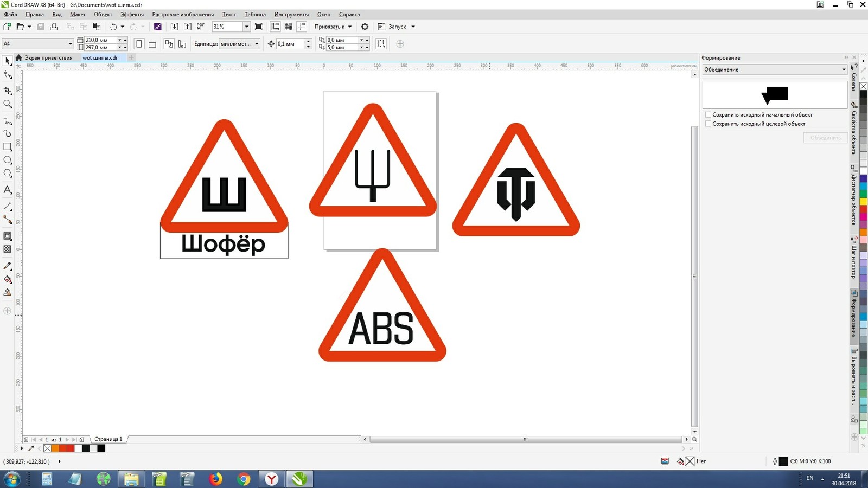
Task: Select the Shape edit tool
Action: pos(8,75)
